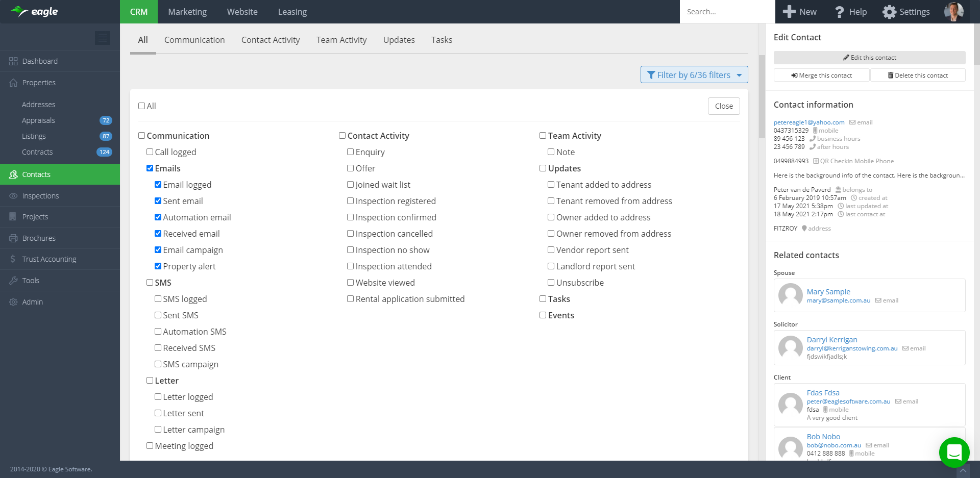Viewport: 980px width, 478px height.
Task: Open Dashboard from the sidebar icon
Action: tap(13, 61)
